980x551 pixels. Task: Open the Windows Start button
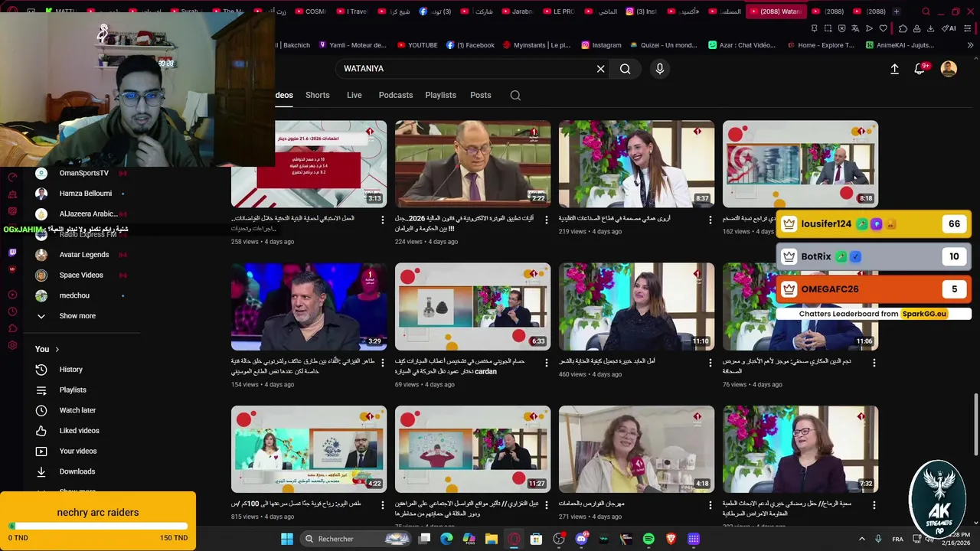click(286, 539)
